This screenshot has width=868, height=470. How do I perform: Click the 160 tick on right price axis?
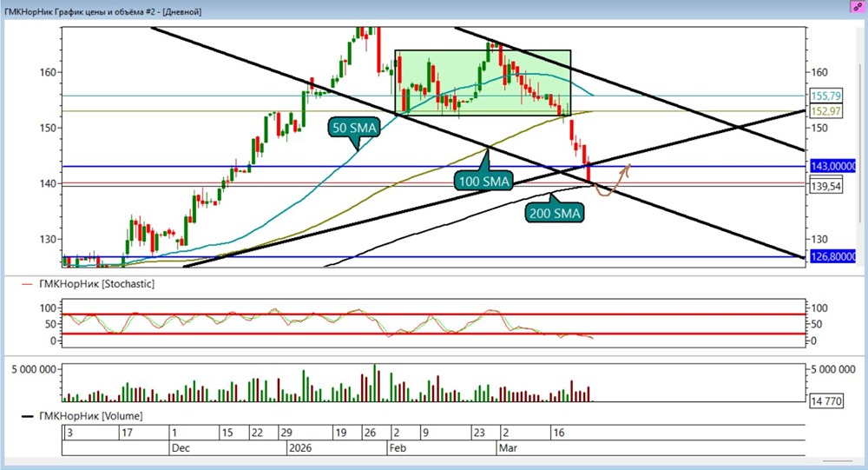point(819,72)
